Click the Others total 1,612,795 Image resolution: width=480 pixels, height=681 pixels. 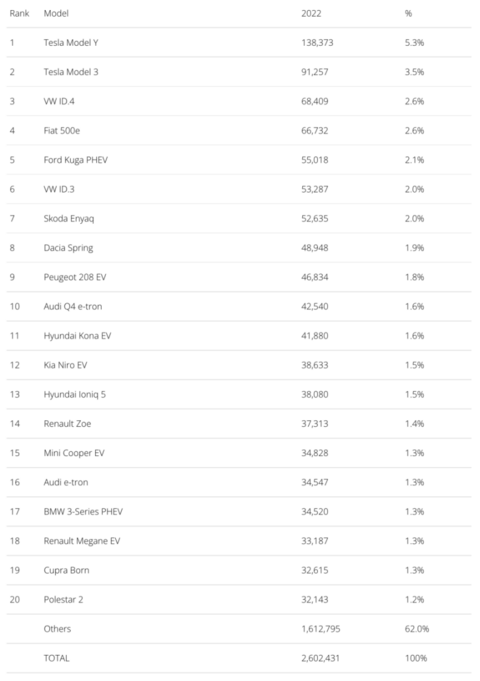[321, 629]
